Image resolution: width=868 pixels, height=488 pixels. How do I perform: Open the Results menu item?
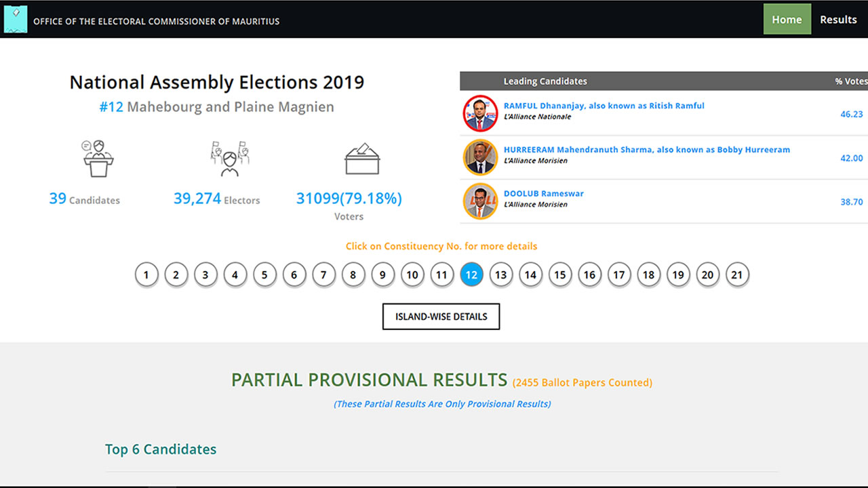coord(838,20)
